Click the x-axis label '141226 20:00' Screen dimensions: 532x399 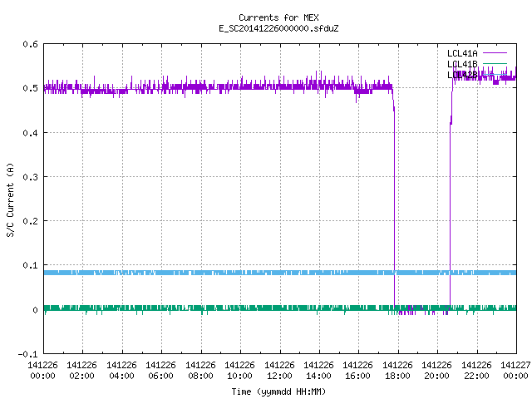coord(436,370)
